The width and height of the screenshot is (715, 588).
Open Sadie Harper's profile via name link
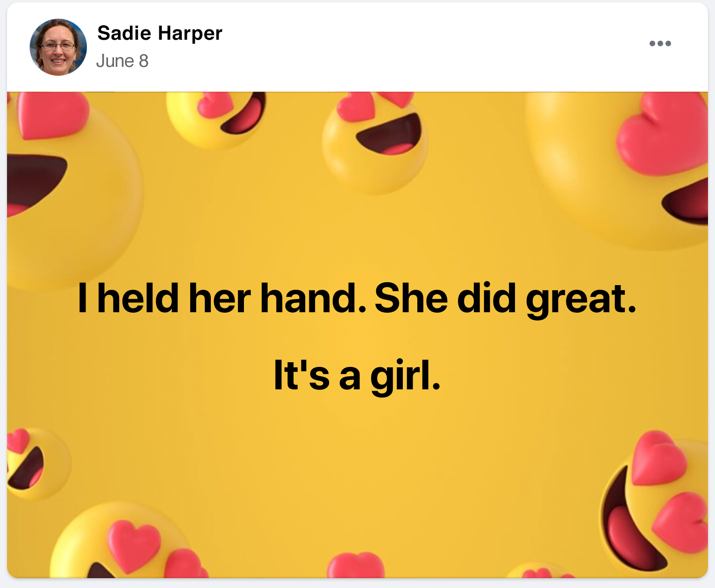[159, 33]
